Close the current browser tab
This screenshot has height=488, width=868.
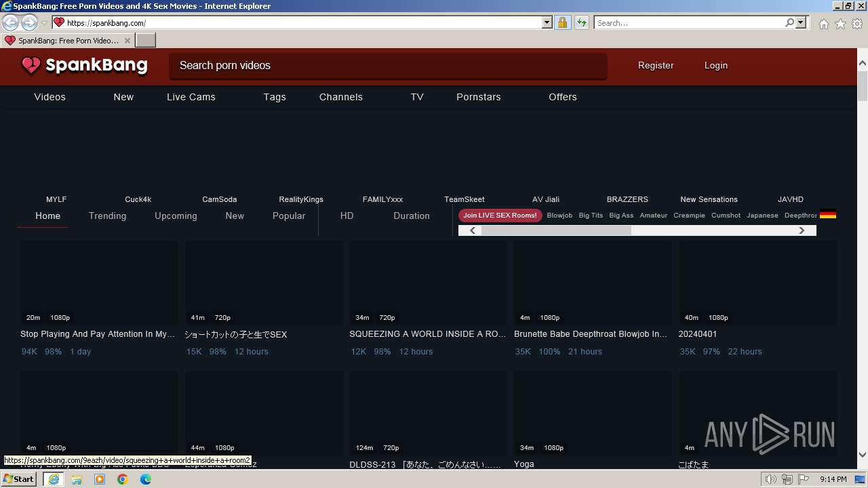127,41
